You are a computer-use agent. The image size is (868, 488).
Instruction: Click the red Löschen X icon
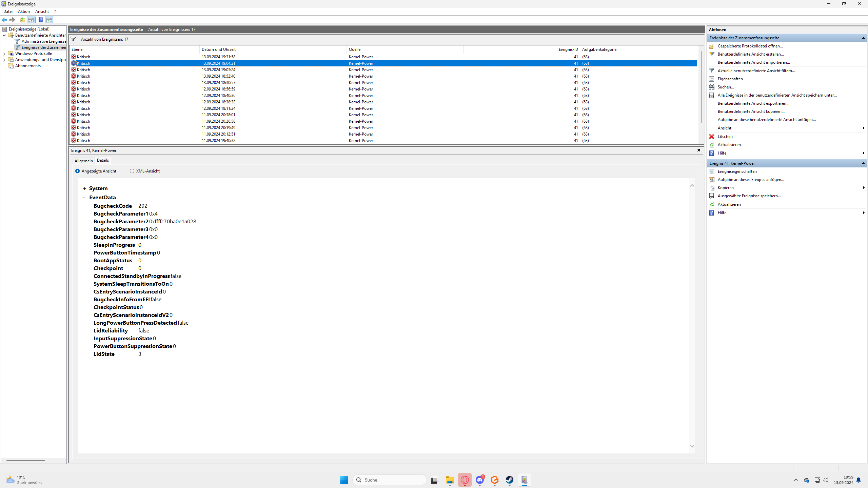pyautogui.click(x=712, y=137)
